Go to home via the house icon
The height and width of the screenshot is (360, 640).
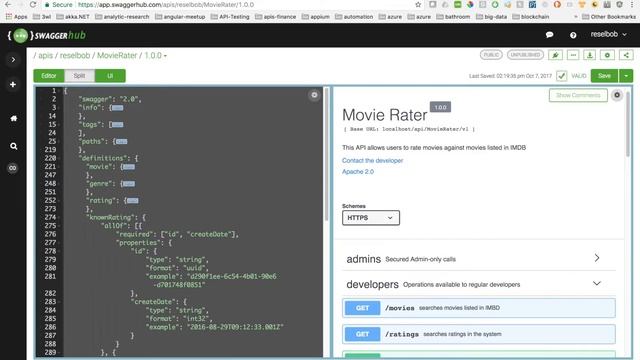coord(13,118)
